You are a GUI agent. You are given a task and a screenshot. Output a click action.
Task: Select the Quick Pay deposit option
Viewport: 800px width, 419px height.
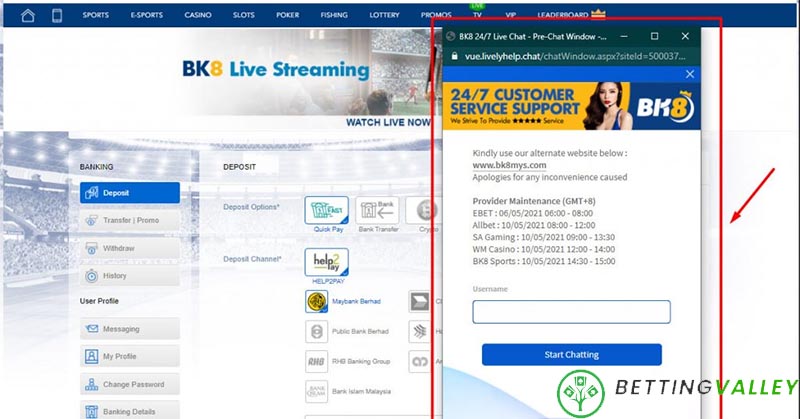[x=327, y=210]
